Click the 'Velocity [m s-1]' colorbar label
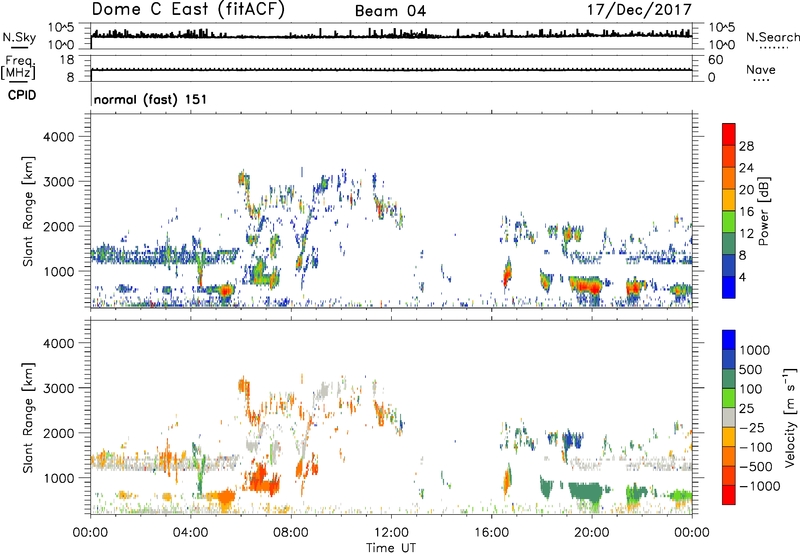Image resolution: width=800 pixels, height=554 pixels. pyautogui.click(x=790, y=417)
